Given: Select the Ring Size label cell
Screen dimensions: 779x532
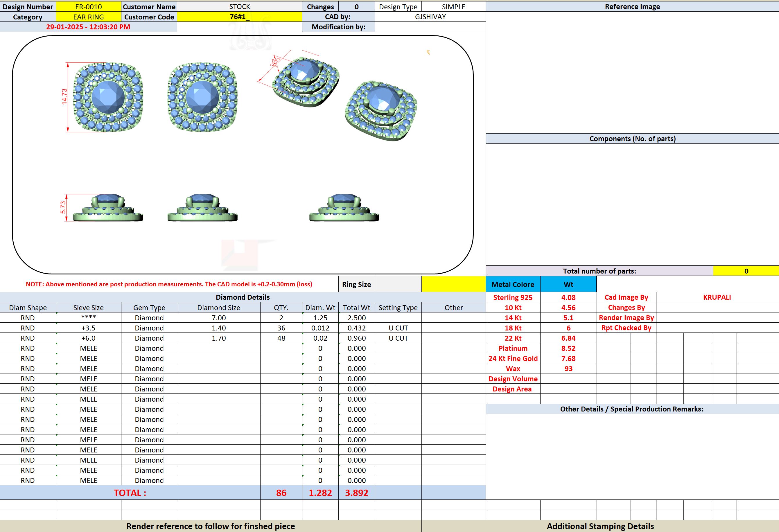Looking at the screenshot, I should click(356, 284).
